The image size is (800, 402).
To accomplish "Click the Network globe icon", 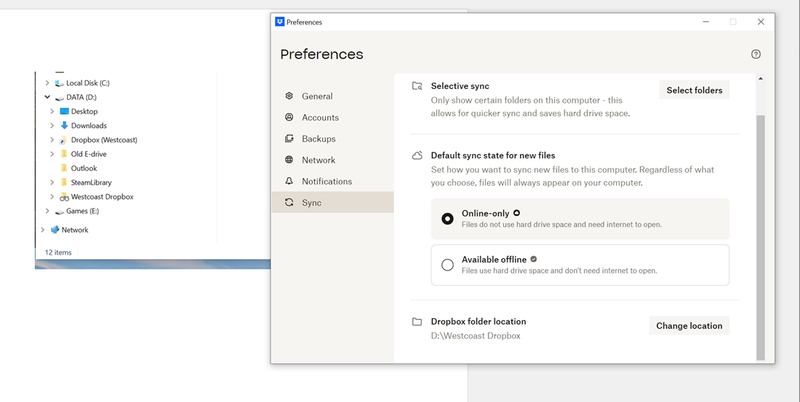I will tap(289, 160).
